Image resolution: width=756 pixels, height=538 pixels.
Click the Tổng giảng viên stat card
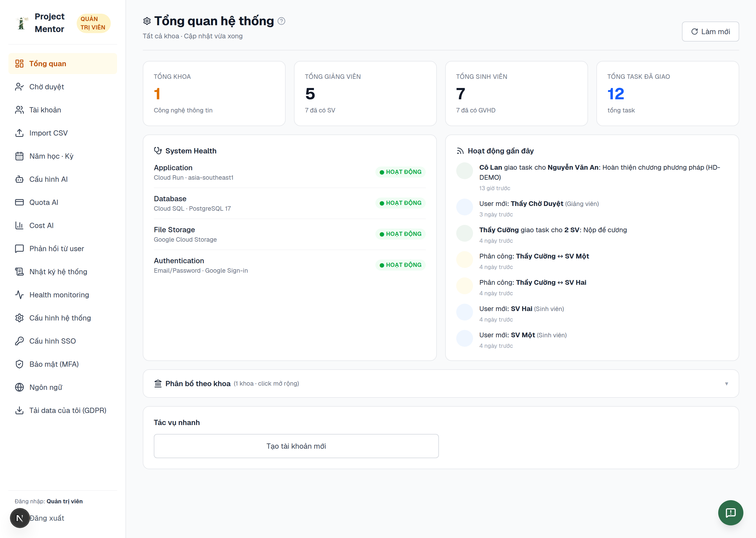click(x=365, y=94)
